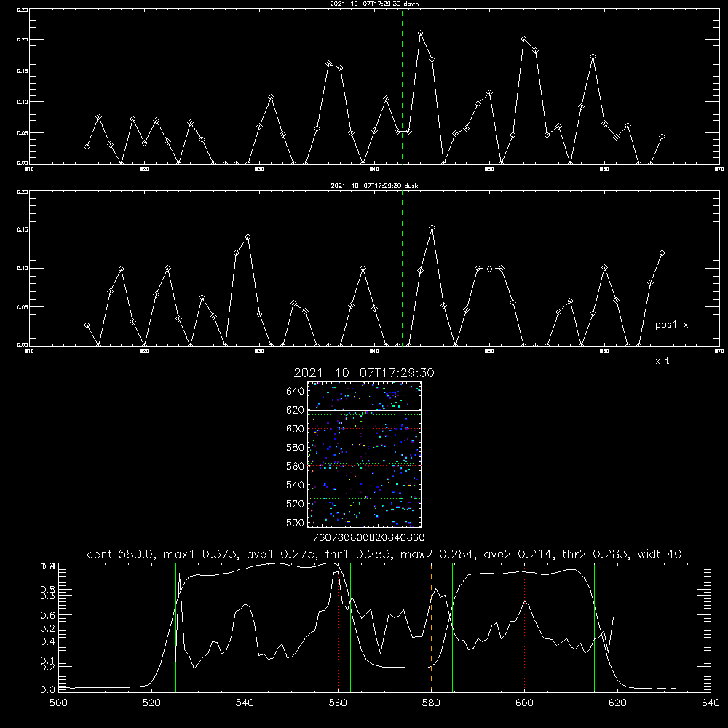Click the '2021-10-07T17:29:30 dawn' plot title
This screenshot has height=728, width=728.
pos(374,4)
